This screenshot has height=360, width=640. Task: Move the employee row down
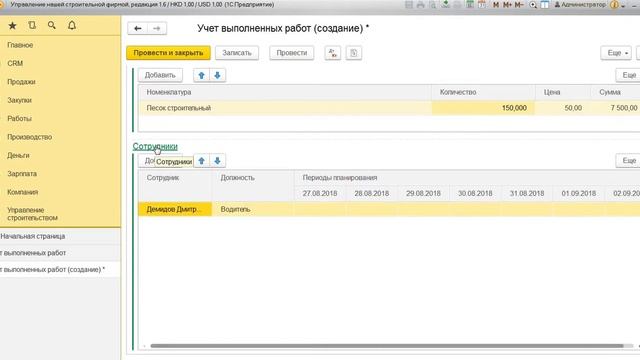(x=217, y=161)
